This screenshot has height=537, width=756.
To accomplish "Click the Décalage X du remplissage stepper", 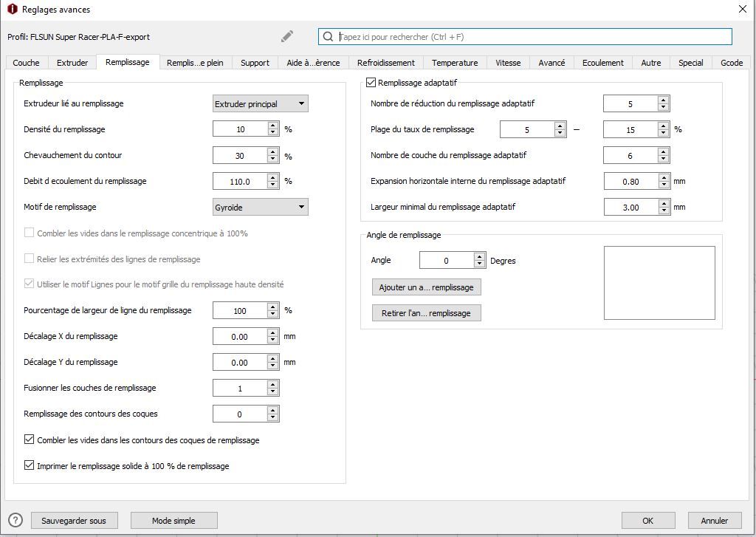I will tap(273, 337).
